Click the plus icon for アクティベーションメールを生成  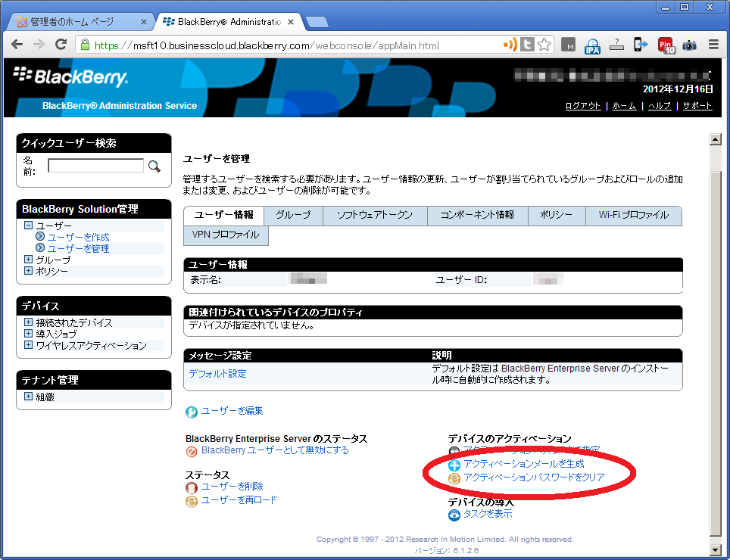(454, 465)
